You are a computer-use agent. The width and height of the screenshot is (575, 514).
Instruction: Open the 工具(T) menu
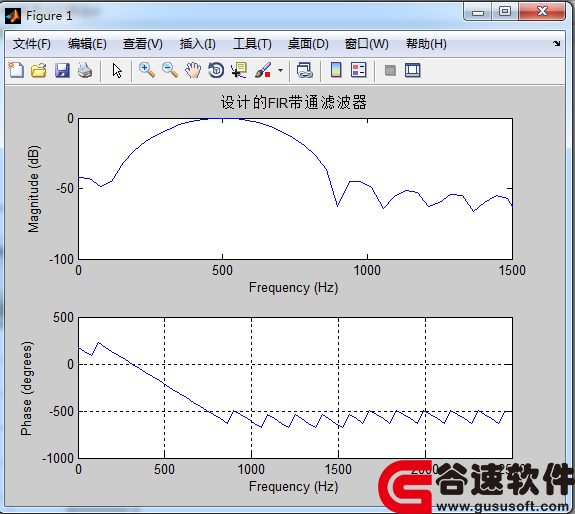pyautogui.click(x=252, y=44)
